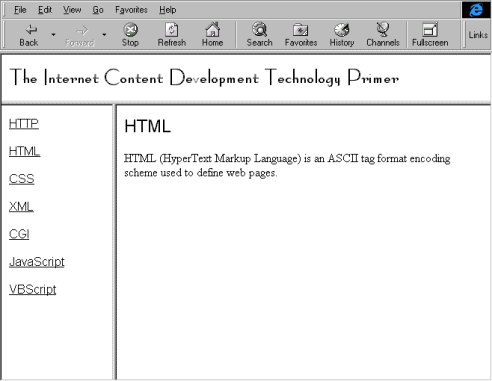Click the Back arrow toolbar icon

pyautogui.click(x=31, y=30)
